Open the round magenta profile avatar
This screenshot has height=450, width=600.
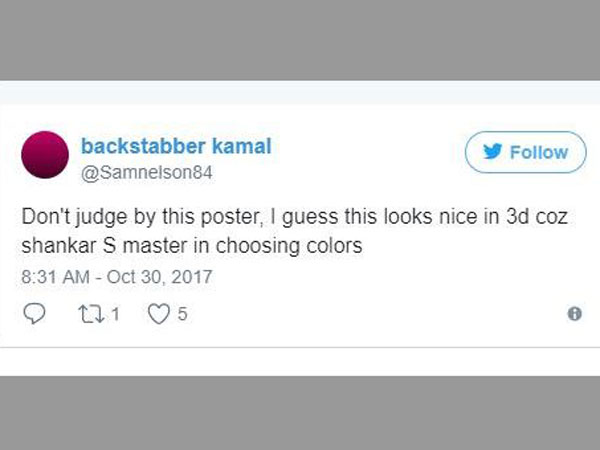coord(47,153)
